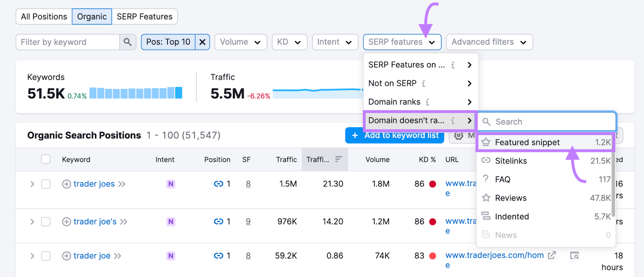Image resolution: width=644 pixels, height=277 pixels.
Task: Click the sort icon in Traffic % column
Action: pos(339,159)
